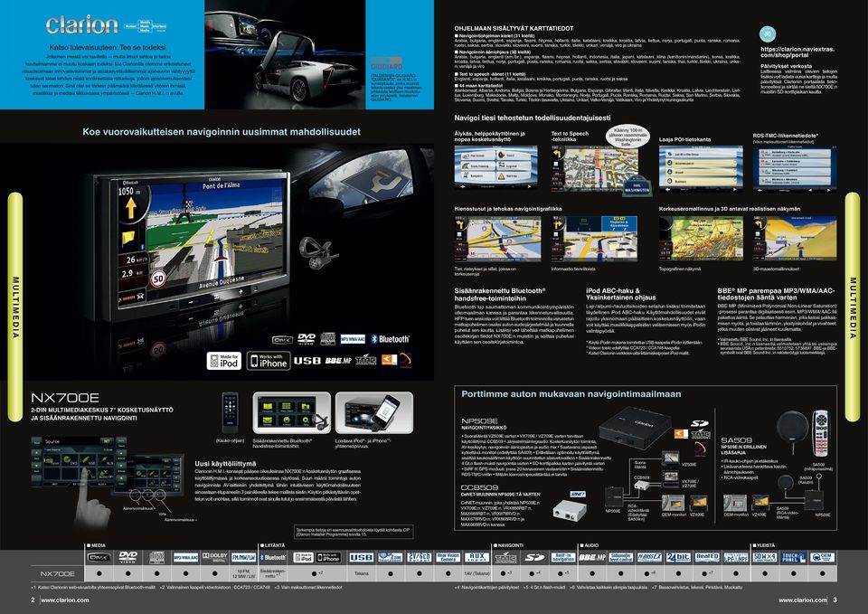The height and width of the screenshot is (614, 868).
Task: Click the 2V/6ch output icon in the table
Action: [419, 558]
